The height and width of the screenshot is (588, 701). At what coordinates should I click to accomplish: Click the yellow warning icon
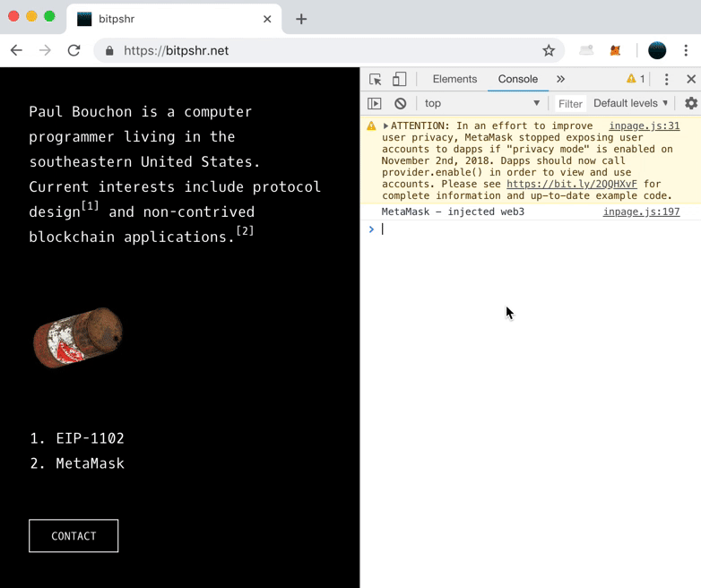tap(371, 125)
